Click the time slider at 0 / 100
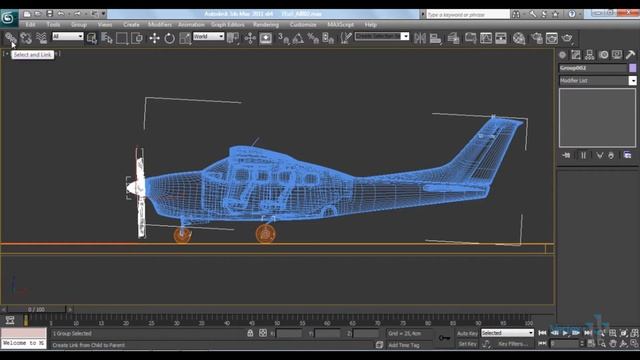The height and width of the screenshot is (360, 640). coord(36,309)
